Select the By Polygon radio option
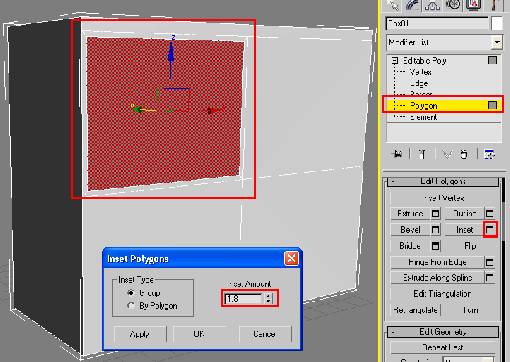510x362 pixels. point(131,305)
